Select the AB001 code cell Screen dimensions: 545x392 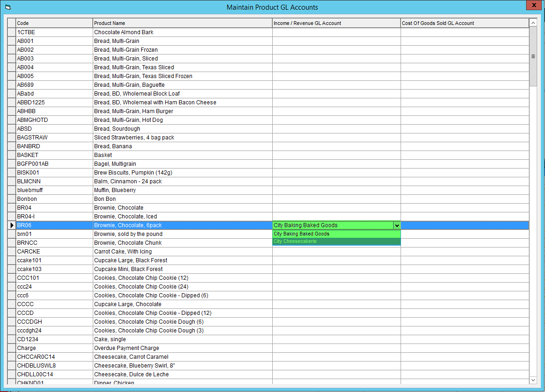pyautogui.click(x=54, y=41)
